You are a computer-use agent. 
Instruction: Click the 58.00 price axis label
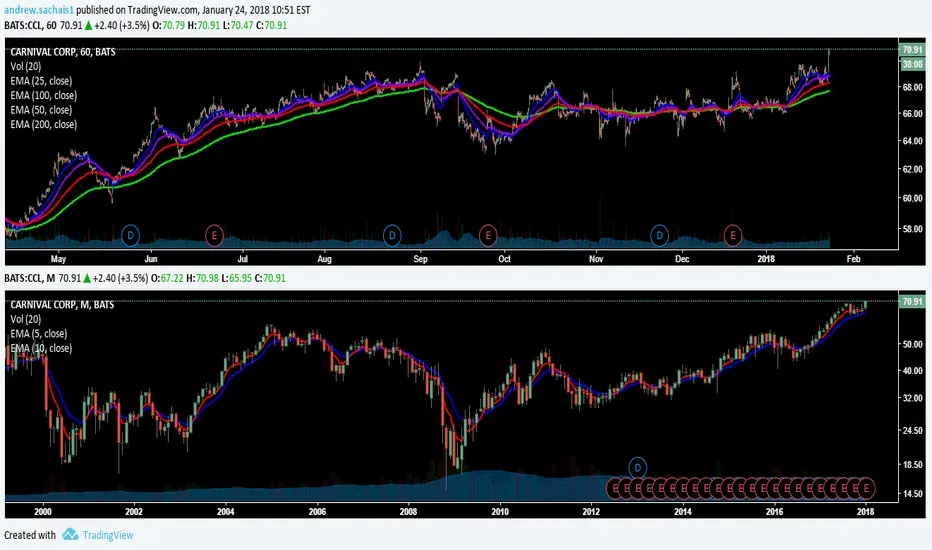912,228
